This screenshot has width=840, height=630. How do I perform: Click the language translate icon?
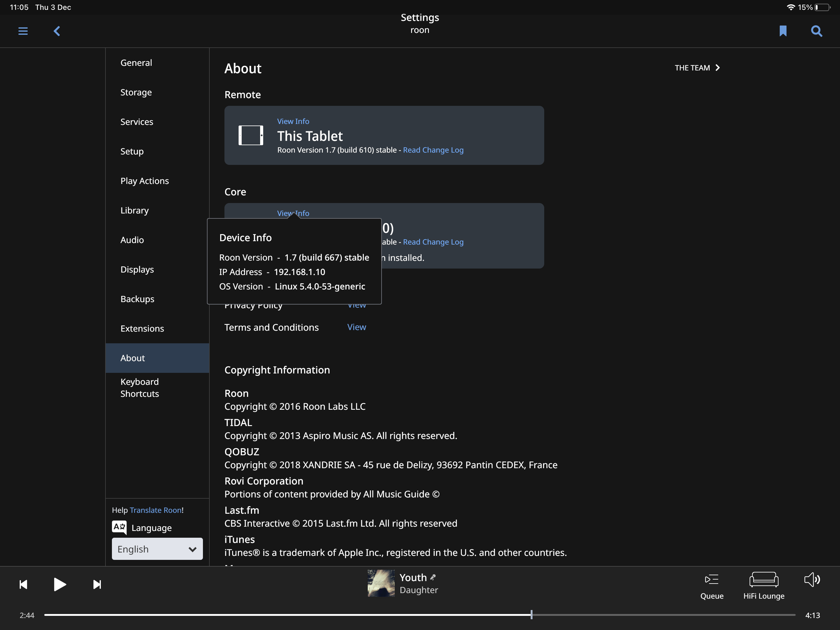(119, 527)
